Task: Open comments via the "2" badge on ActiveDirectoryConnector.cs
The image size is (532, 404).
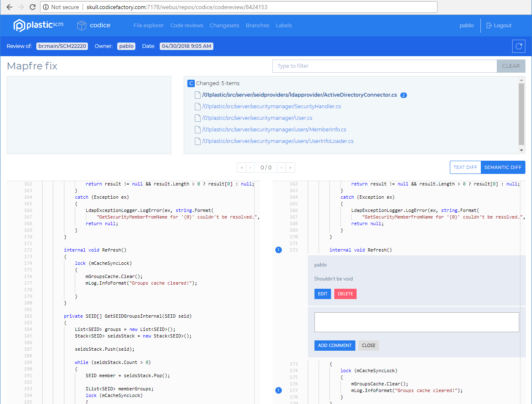Action: (x=403, y=95)
